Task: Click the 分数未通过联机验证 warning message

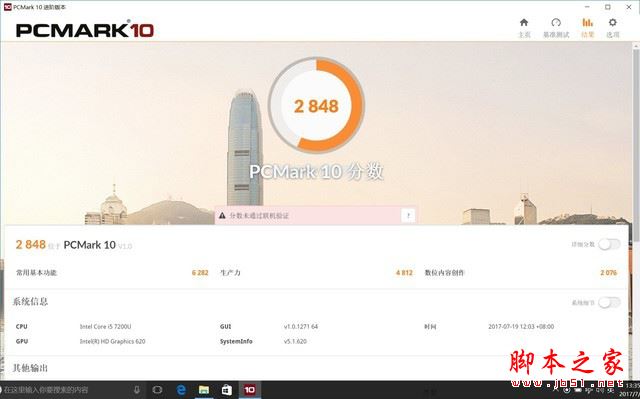Action: click(x=259, y=215)
